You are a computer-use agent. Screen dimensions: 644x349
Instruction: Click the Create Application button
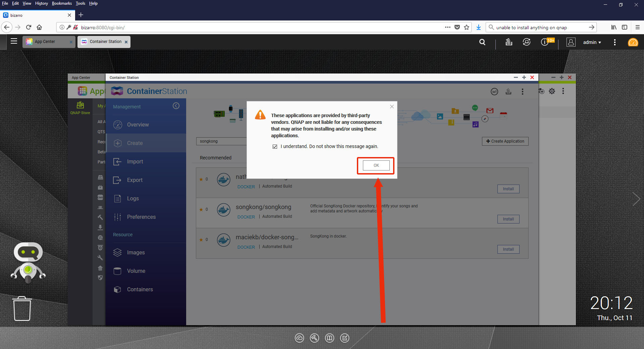click(x=505, y=141)
